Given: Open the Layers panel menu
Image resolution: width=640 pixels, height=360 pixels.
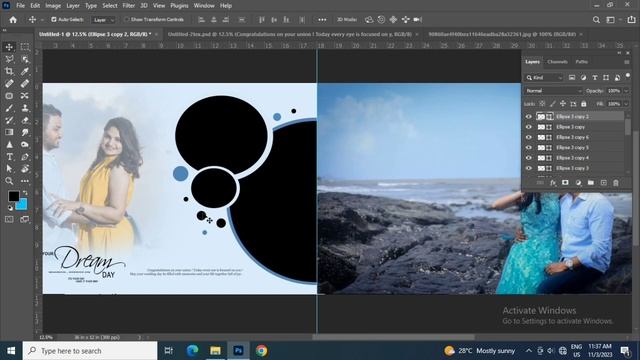Looking at the screenshot, I should (x=627, y=62).
